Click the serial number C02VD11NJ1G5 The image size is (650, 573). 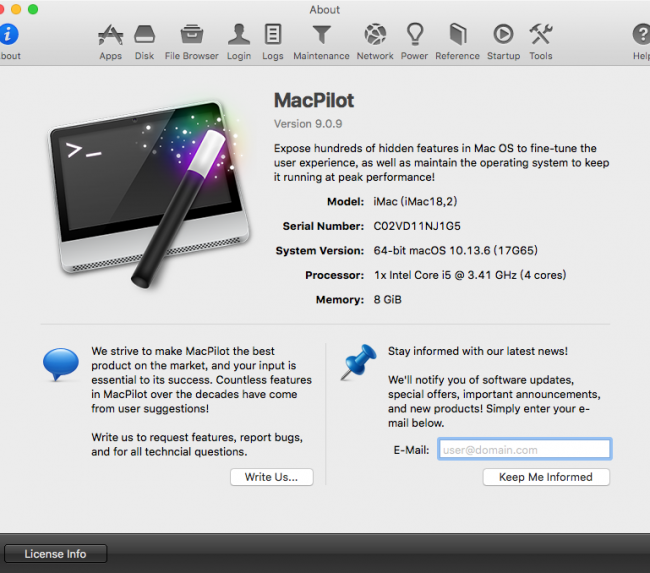click(417, 226)
